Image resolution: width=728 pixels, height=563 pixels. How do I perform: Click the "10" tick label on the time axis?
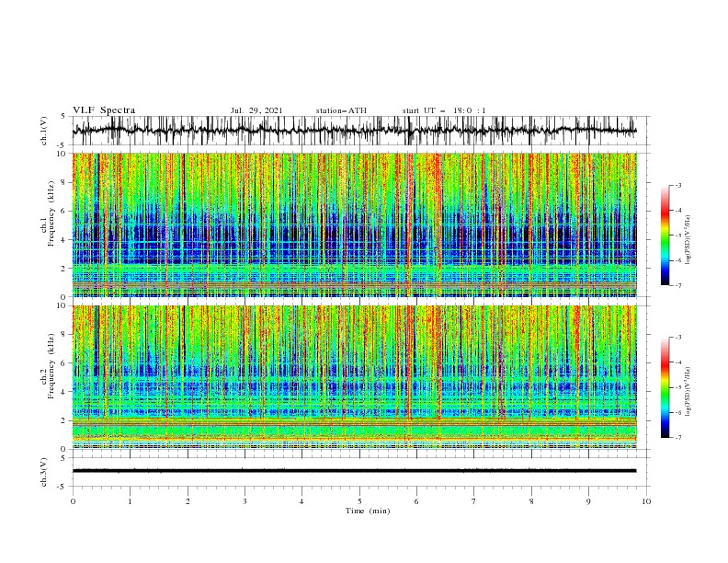point(646,501)
